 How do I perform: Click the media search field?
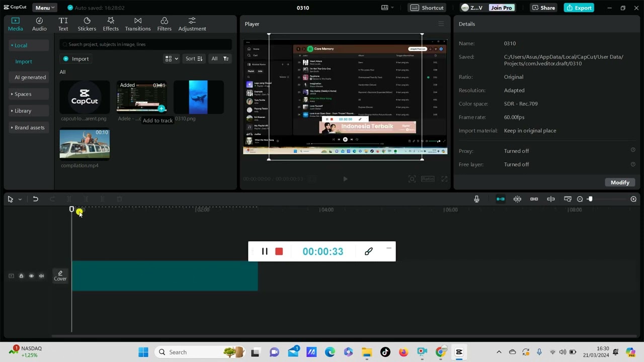(x=146, y=44)
